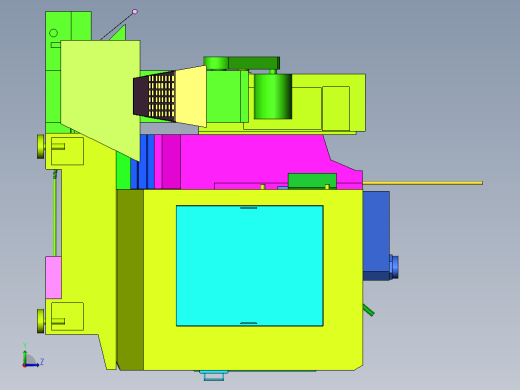
Task: Select the long thin yellow horizontal rod
Action: 422,183
